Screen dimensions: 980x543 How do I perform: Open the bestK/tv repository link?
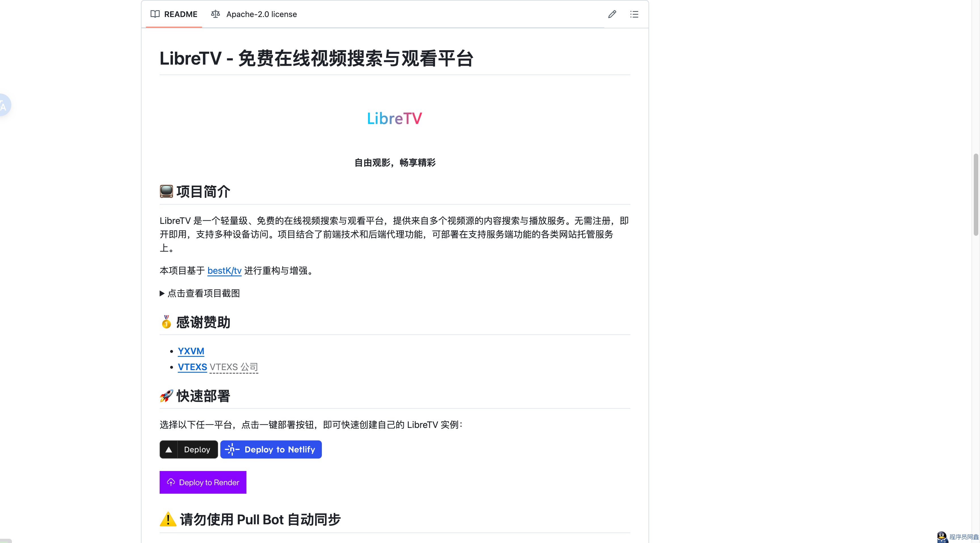click(x=225, y=270)
